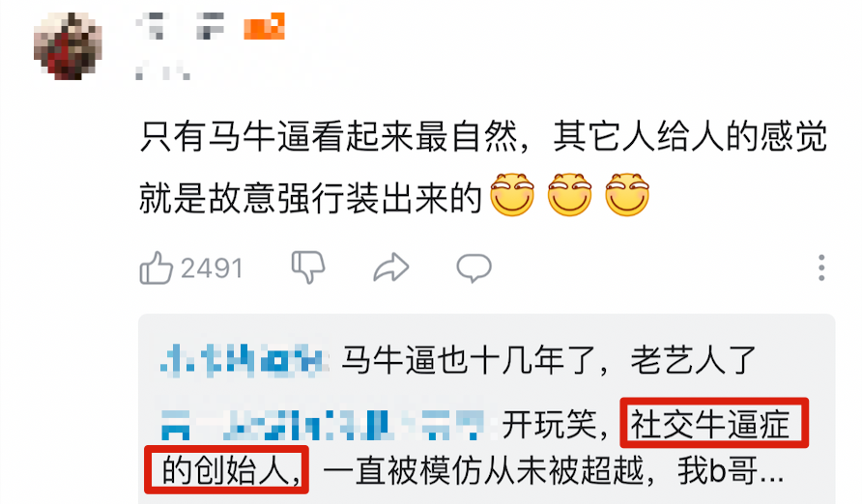862x504 pixels.
Task: Open first replier's blue username
Action: tap(244, 361)
